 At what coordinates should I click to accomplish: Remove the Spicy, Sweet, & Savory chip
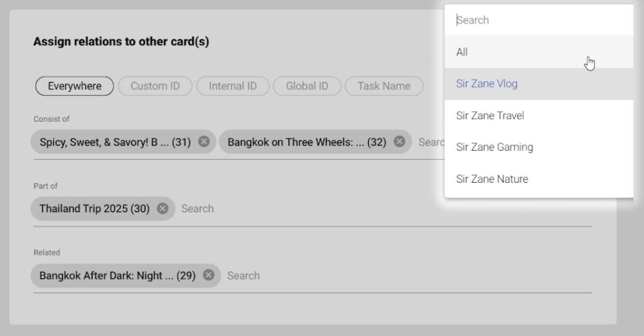point(204,141)
